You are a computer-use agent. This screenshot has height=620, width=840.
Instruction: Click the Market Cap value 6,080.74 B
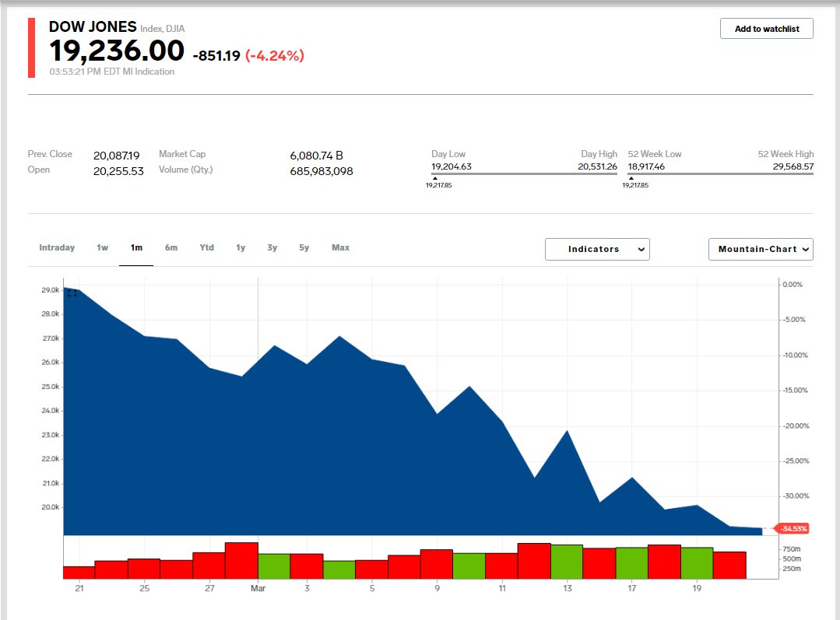[316, 156]
